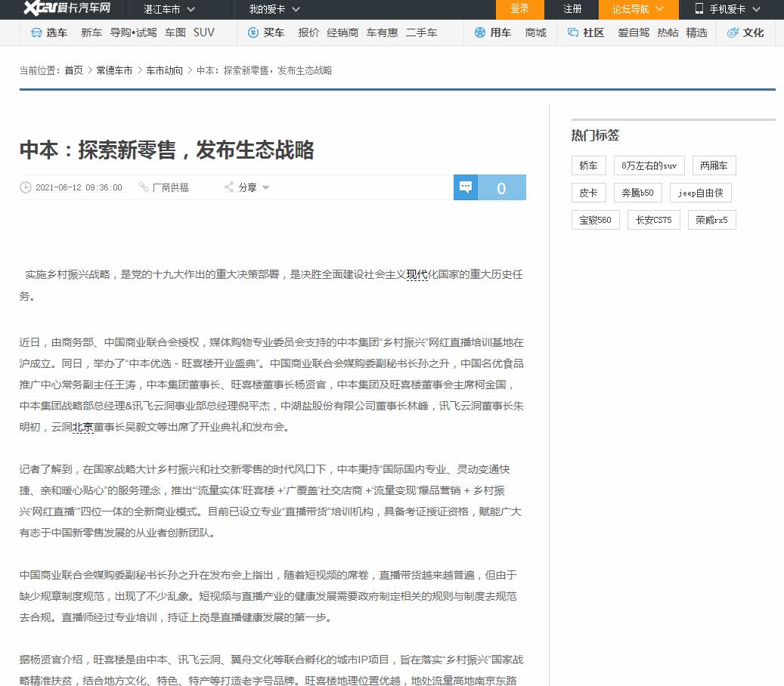Open the 精选 nav link
Screen dimensions: 784x686
pyautogui.click(x=696, y=33)
